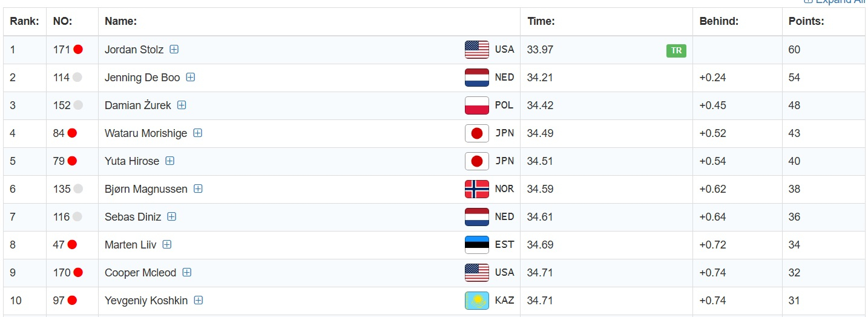Click plus icon beside Bjørn Magnussen
868x317 pixels.
(198, 189)
